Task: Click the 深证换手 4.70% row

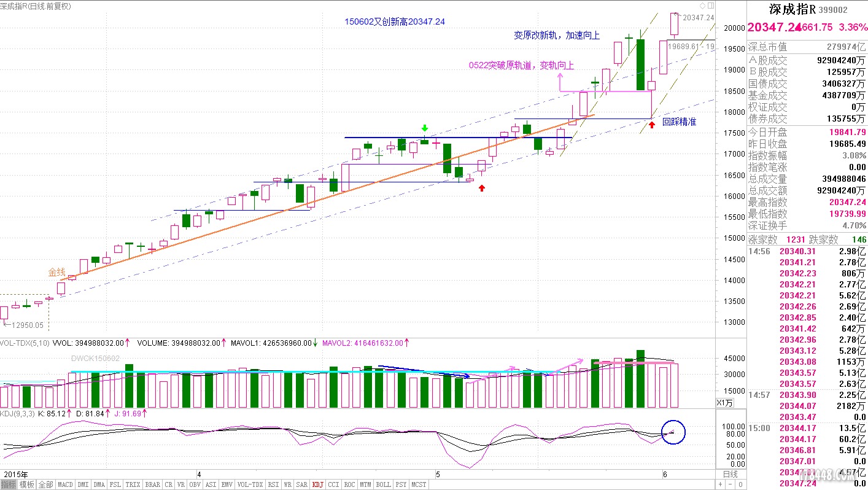Action: (x=807, y=225)
